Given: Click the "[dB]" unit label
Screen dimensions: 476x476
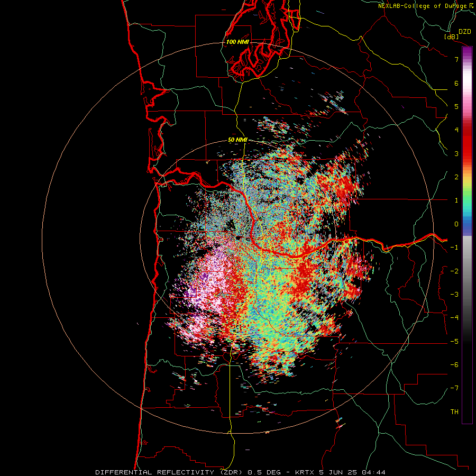Looking at the screenshot, I should coord(452,37).
